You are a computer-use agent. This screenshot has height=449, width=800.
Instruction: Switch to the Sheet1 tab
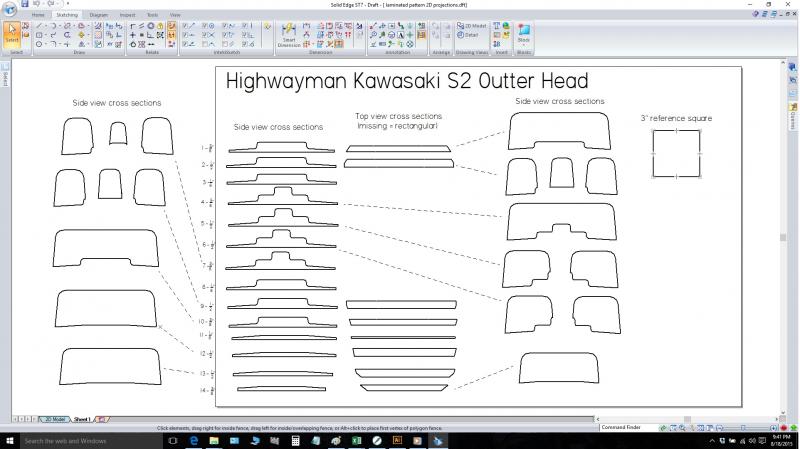[x=82, y=419]
